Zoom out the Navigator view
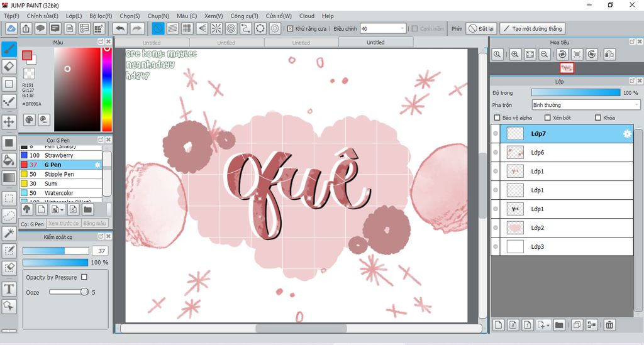The height and width of the screenshot is (345, 644). pos(545,54)
